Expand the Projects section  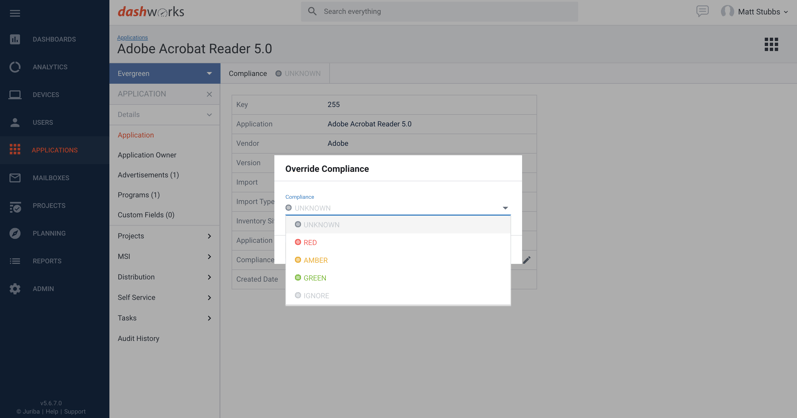165,236
